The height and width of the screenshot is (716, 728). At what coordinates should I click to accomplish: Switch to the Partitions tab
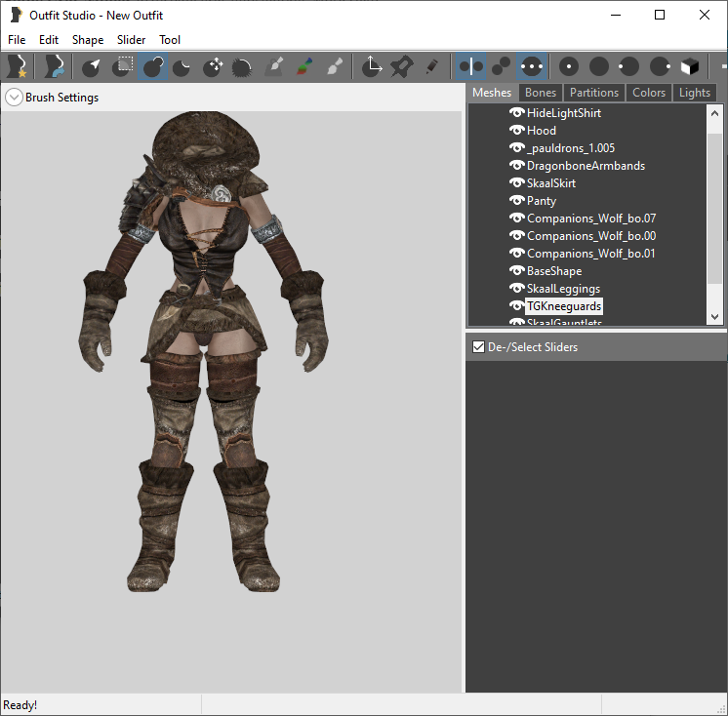tap(594, 93)
